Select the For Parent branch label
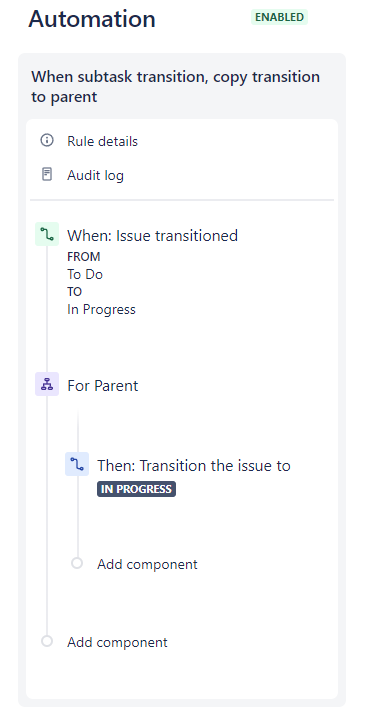 click(103, 385)
